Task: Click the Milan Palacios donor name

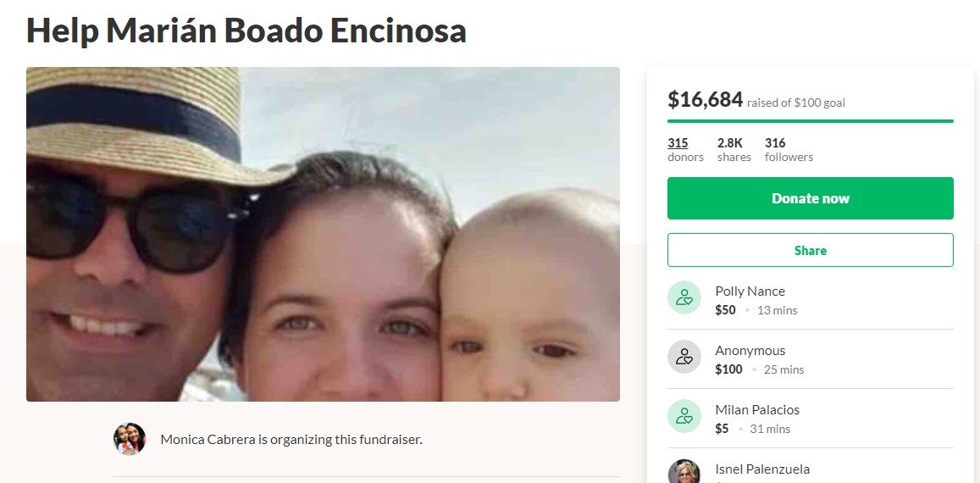Action: click(757, 410)
